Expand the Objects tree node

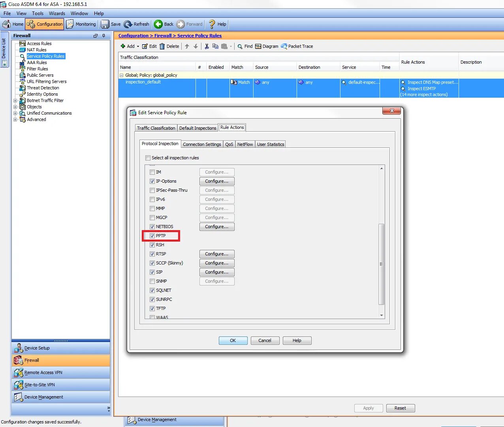(x=15, y=107)
